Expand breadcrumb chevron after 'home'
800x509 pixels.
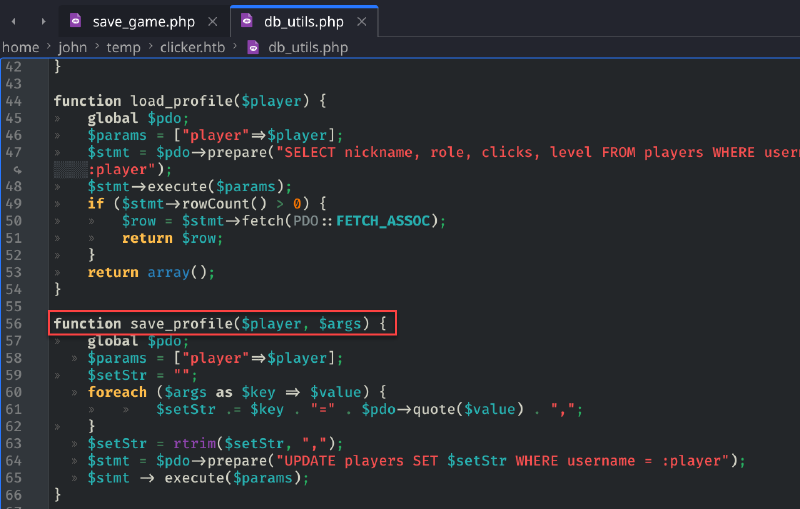pyautogui.click(x=48, y=47)
